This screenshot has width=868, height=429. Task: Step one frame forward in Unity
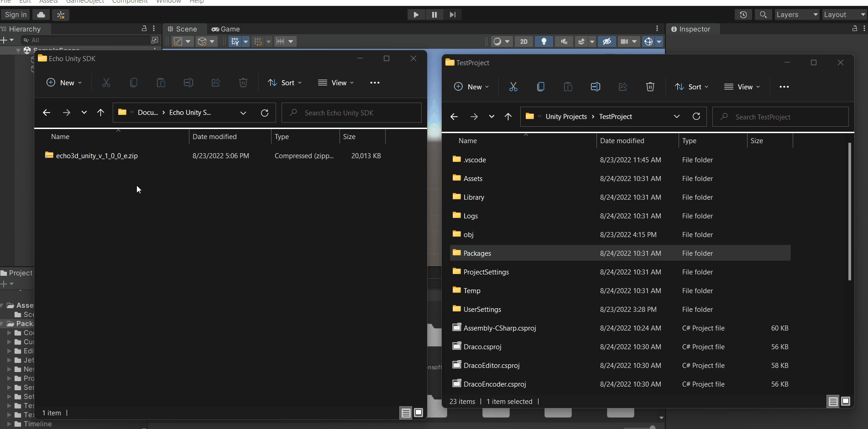(452, 15)
